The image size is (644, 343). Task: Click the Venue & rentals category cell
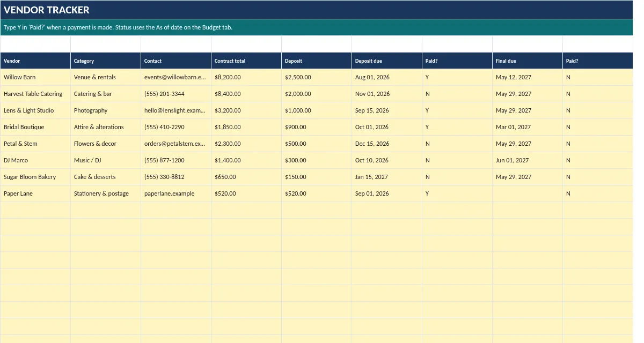tap(106, 77)
